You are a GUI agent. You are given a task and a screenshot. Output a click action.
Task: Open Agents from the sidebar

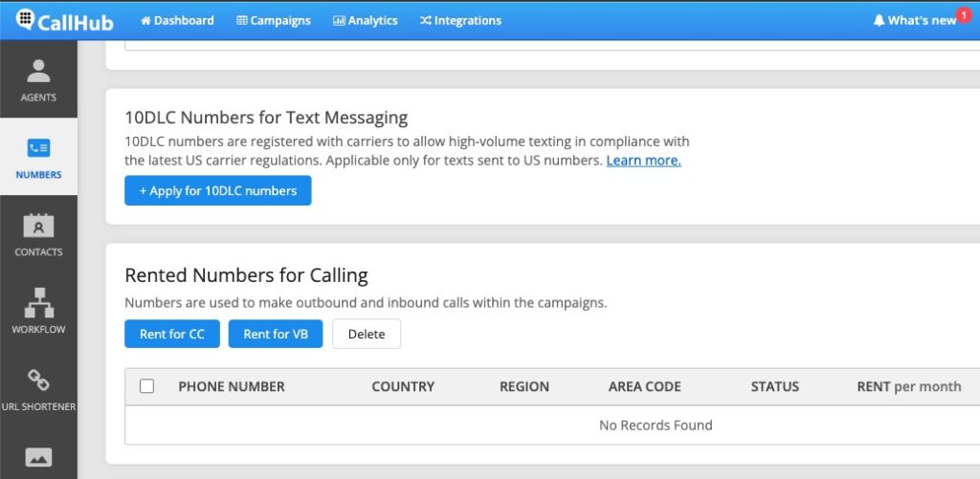38,79
